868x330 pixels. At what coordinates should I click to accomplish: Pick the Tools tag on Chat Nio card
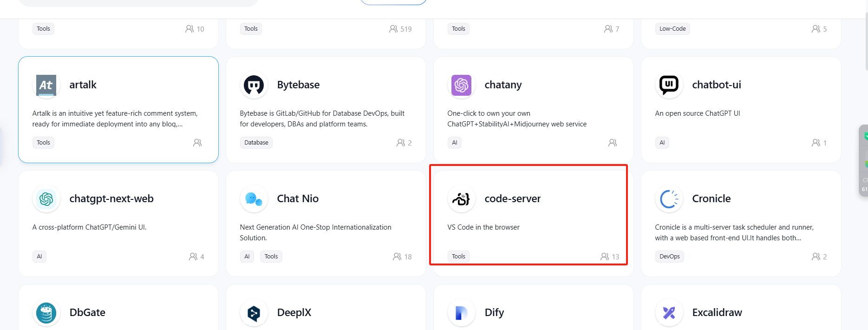271,257
